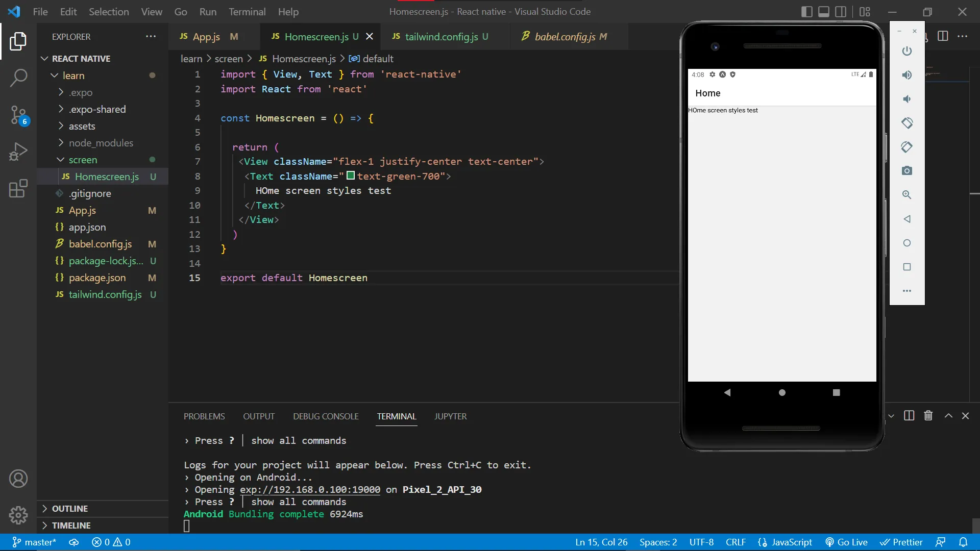Click the green text-green-700 color swatch
This screenshot has width=980, height=551.
[x=351, y=176]
